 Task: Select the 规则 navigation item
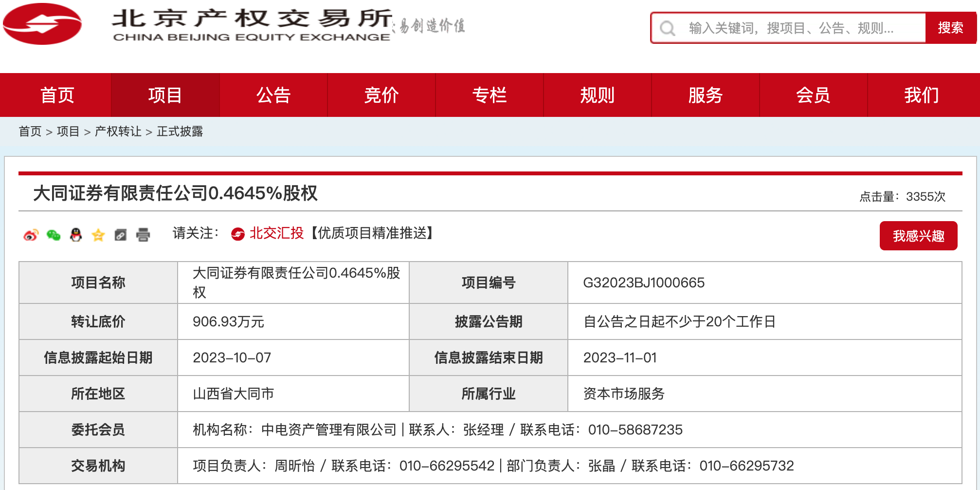(598, 95)
